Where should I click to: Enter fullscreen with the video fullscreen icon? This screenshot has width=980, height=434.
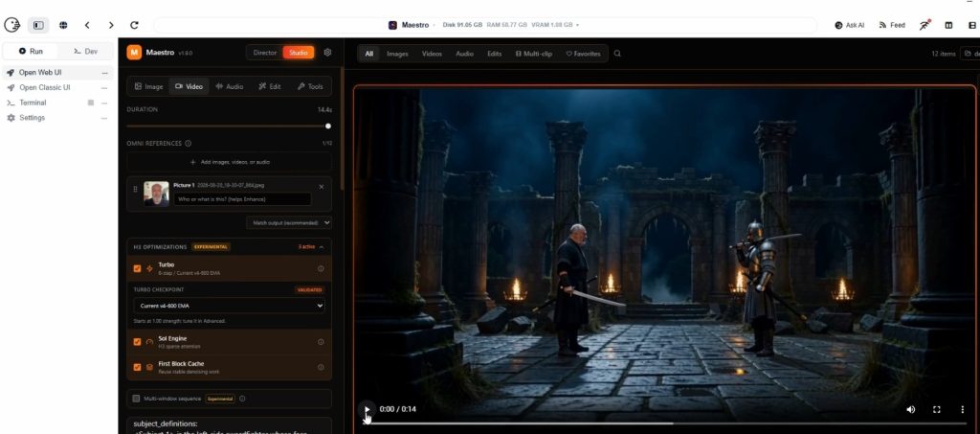pyautogui.click(x=936, y=410)
